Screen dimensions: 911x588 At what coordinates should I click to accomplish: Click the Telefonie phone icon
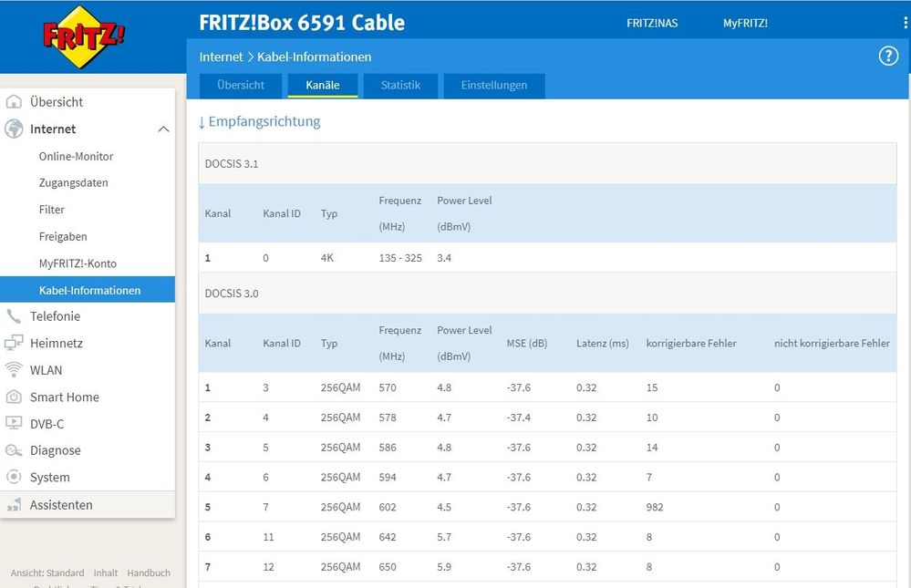tap(14, 316)
